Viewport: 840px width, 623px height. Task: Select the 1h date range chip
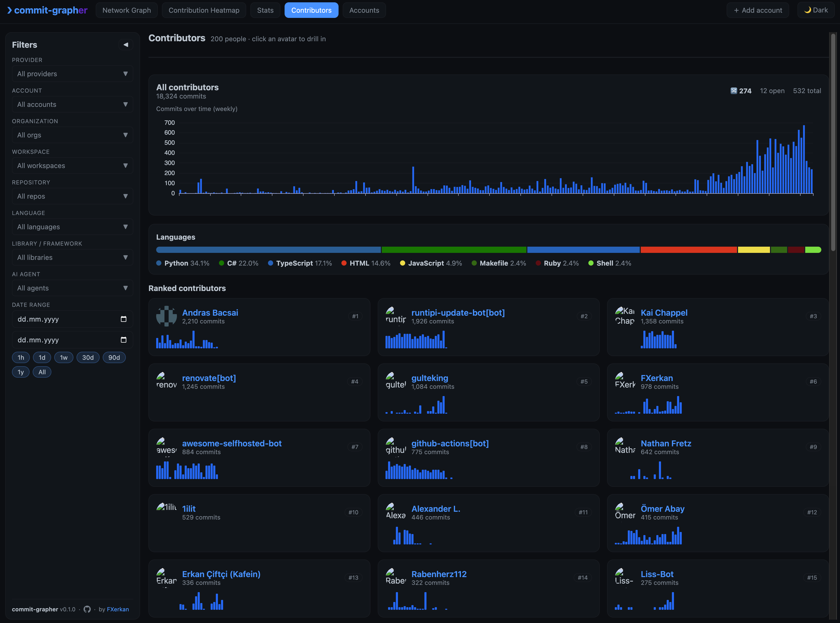[21, 357]
